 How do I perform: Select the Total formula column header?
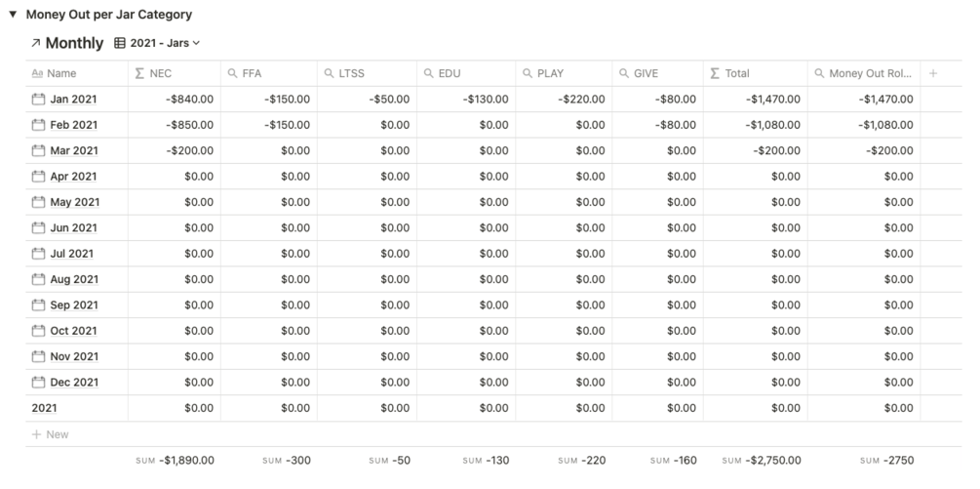pyautogui.click(x=756, y=73)
